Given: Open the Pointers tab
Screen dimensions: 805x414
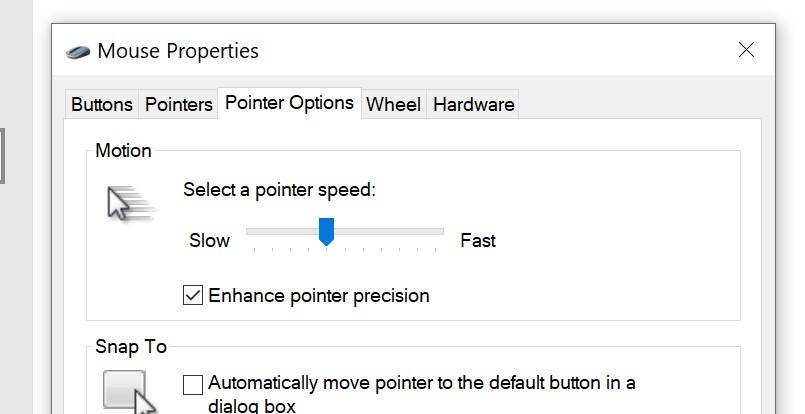Looking at the screenshot, I should pyautogui.click(x=179, y=104).
